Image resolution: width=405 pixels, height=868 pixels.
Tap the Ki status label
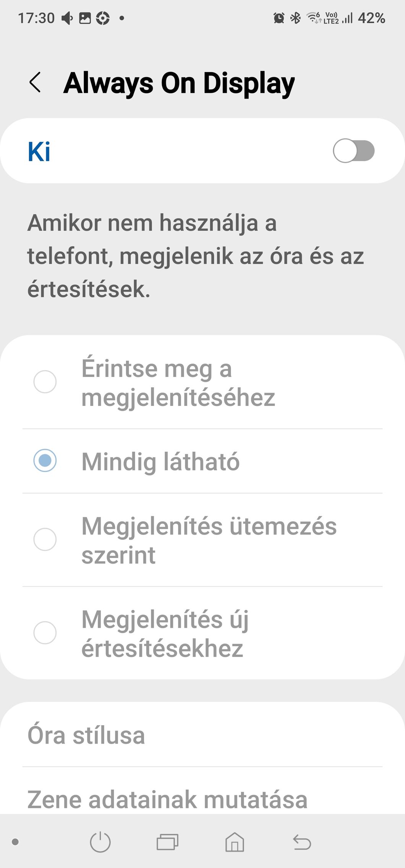39,152
